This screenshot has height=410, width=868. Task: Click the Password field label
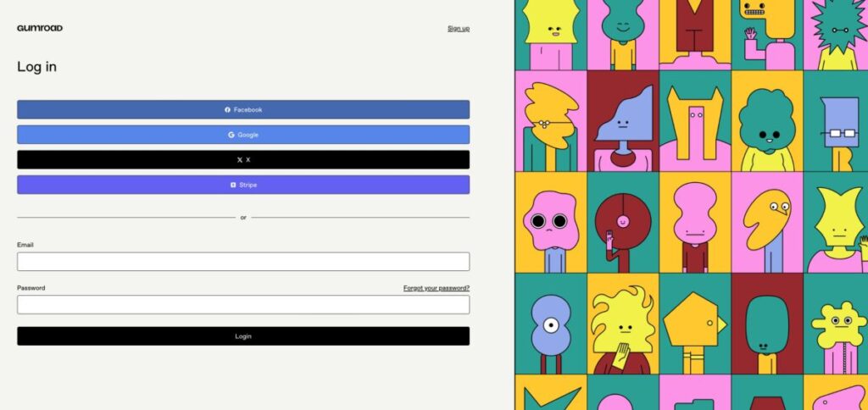[31, 288]
